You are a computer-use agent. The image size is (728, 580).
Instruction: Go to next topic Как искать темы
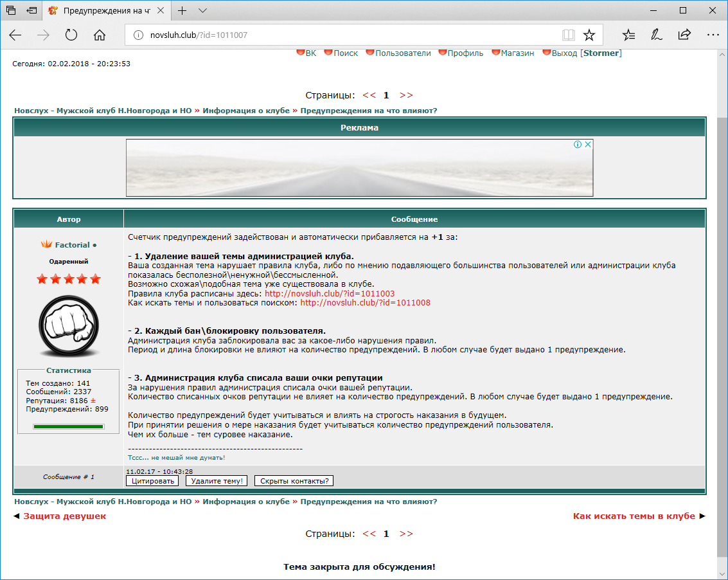634,516
